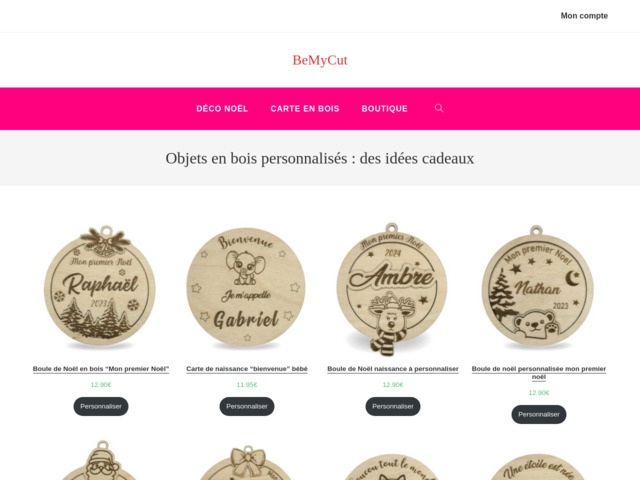View the Gabriel birth card image
Viewport: 640px width, 480px height.
point(247,287)
